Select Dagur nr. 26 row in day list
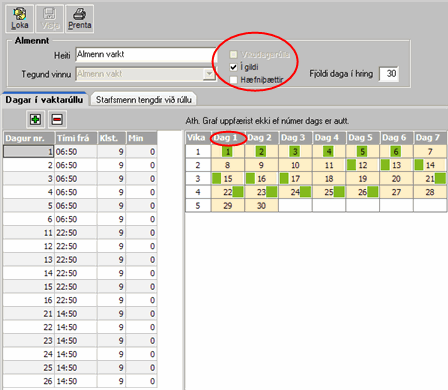This screenshot has height=390, width=448. 80,381
